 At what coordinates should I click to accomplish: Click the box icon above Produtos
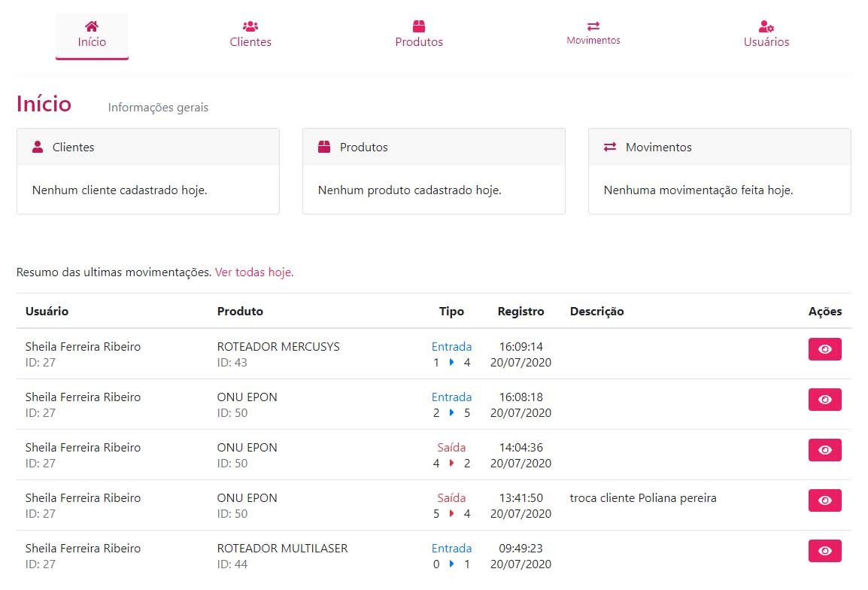(x=419, y=26)
